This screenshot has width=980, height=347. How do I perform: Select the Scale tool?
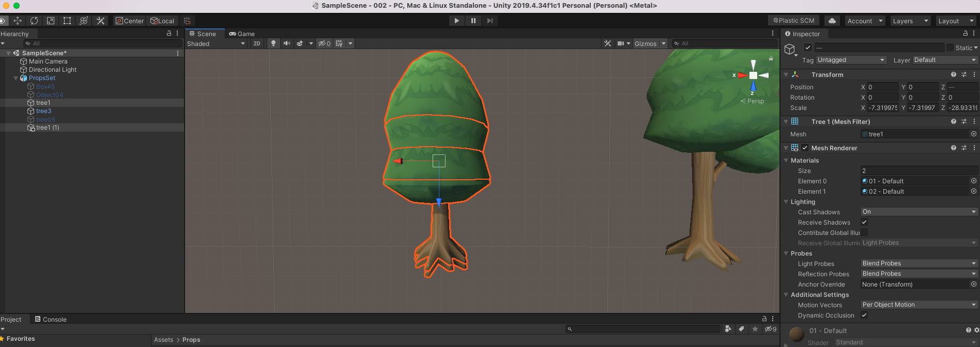51,21
